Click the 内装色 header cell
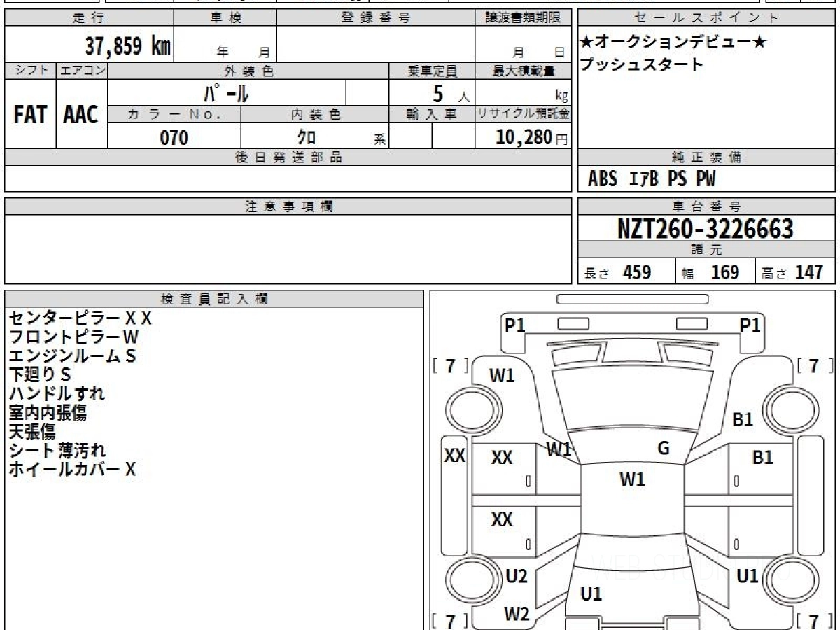840x630 pixels. click(315, 114)
